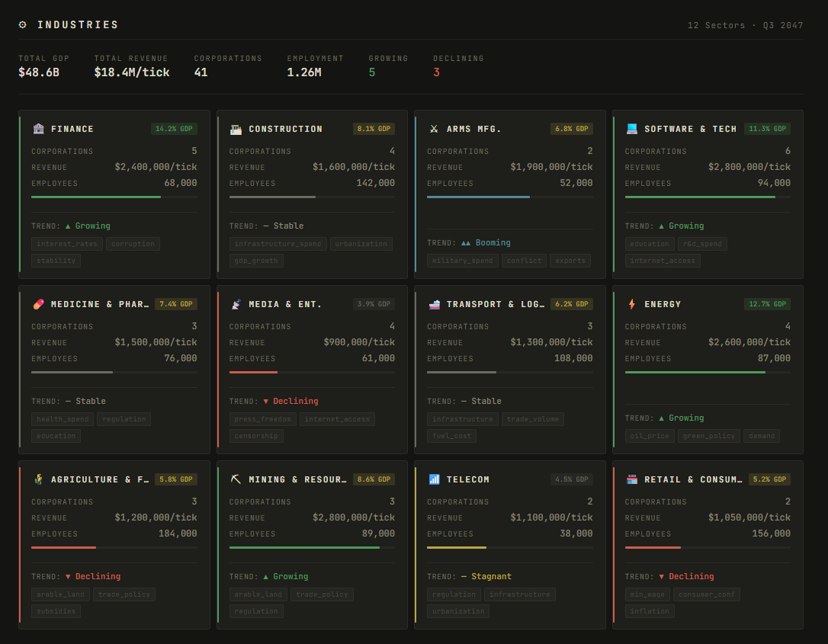Select the interest_rates tag in Finance
828x644 pixels.
click(x=67, y=244)
